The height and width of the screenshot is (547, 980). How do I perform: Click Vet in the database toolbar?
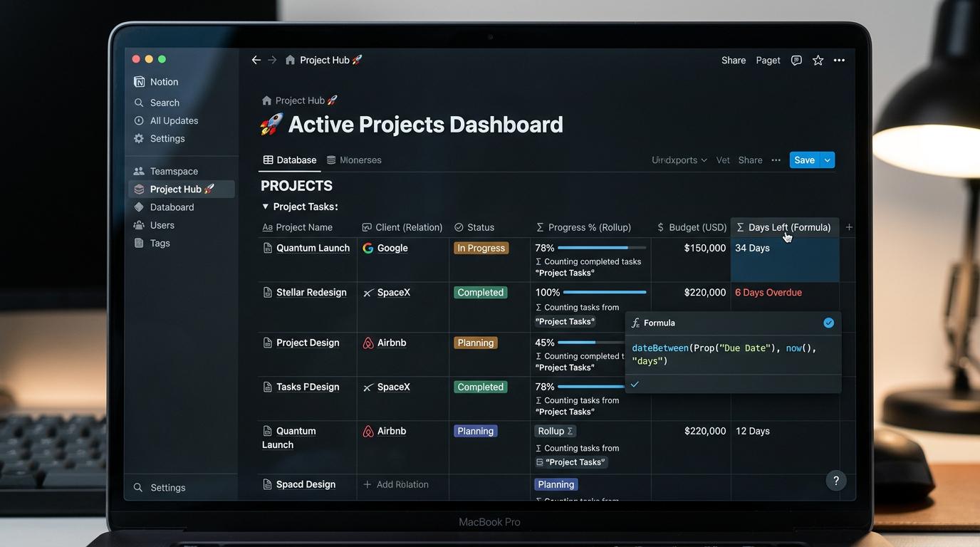coord(723,160)
